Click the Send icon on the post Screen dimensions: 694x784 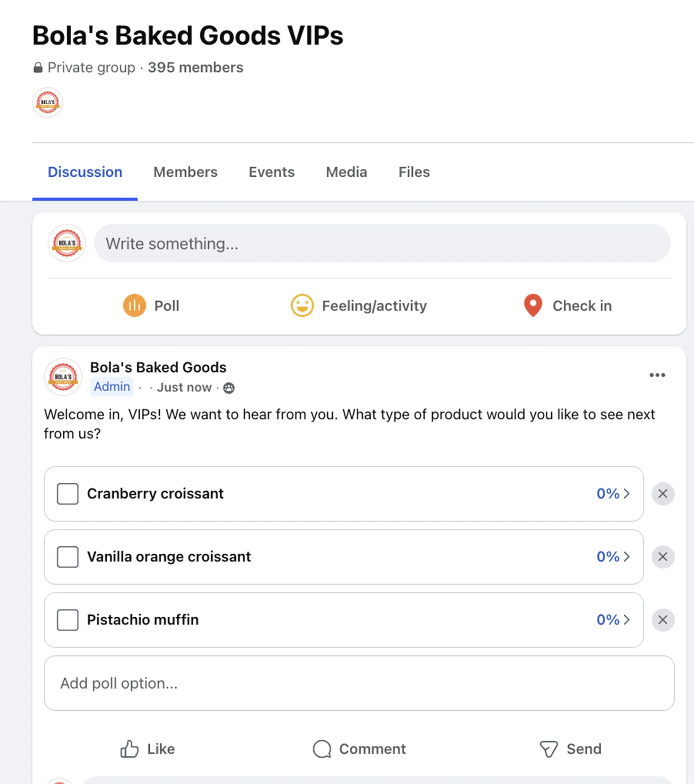549,749
